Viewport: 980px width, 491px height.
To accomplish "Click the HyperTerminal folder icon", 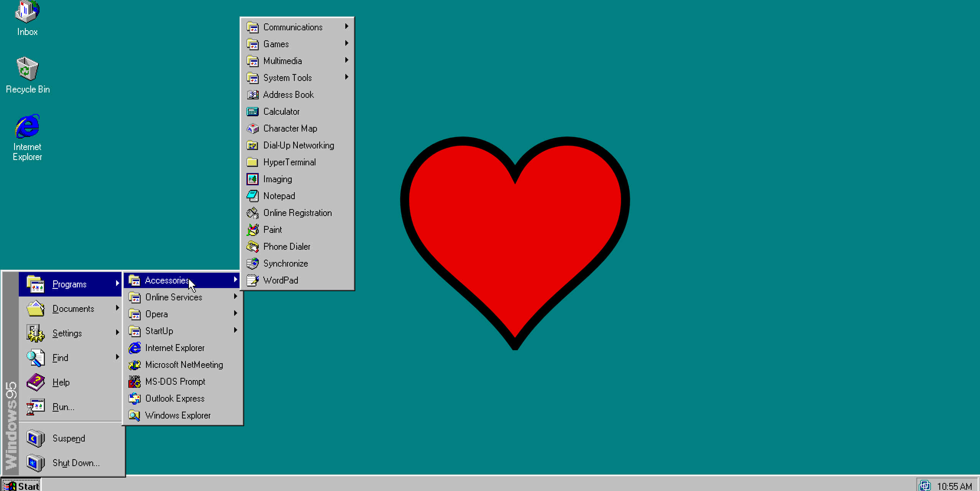I will pyautogui.click(x=252, y=162).
